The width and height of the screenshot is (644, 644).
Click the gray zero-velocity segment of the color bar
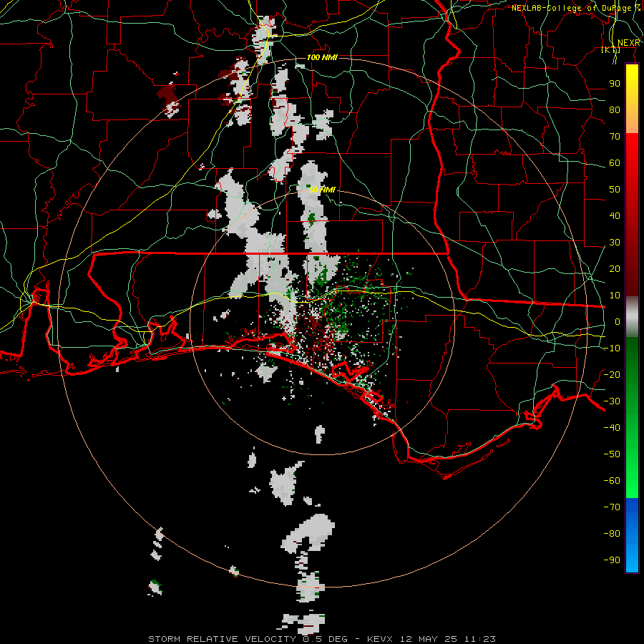pos(632,317)
